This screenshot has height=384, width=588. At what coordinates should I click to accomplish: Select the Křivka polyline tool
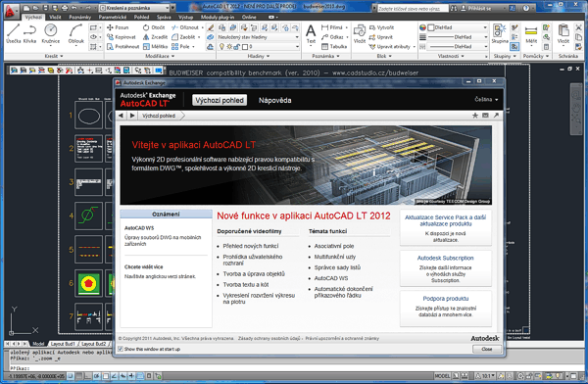click(x=30, y=33)
